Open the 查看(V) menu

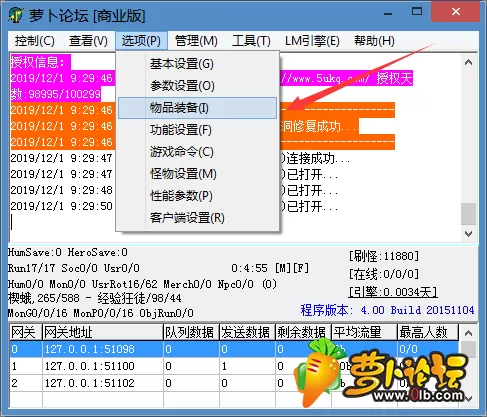pyautogui.click(x=88, y=41)
